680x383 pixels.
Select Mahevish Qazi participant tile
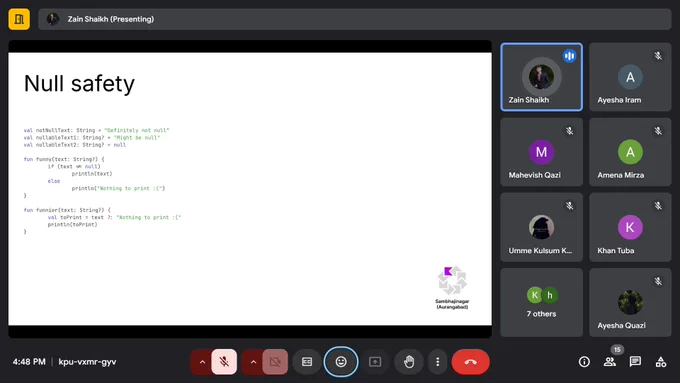coord(541,152)
